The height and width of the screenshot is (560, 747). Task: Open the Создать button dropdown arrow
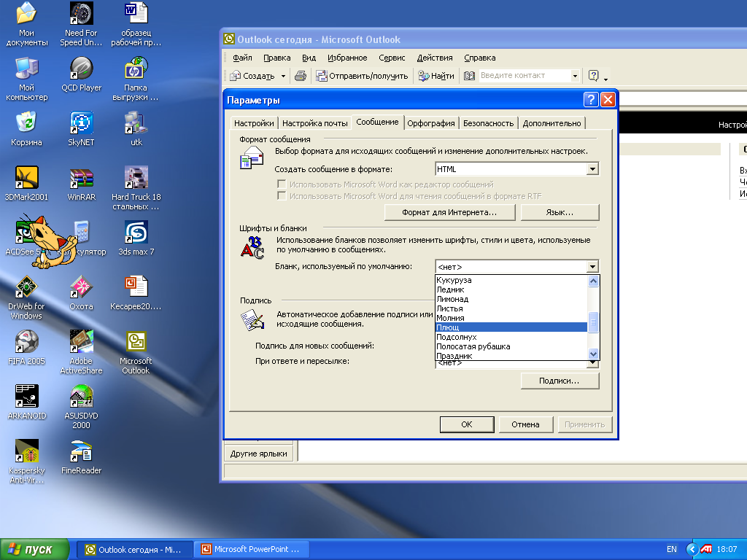[283, 76]
